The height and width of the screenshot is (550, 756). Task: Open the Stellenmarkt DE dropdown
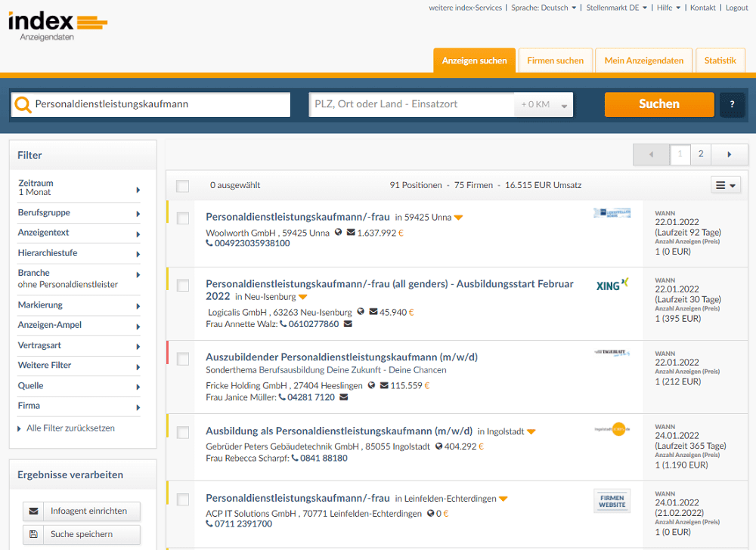click(617, 8)
